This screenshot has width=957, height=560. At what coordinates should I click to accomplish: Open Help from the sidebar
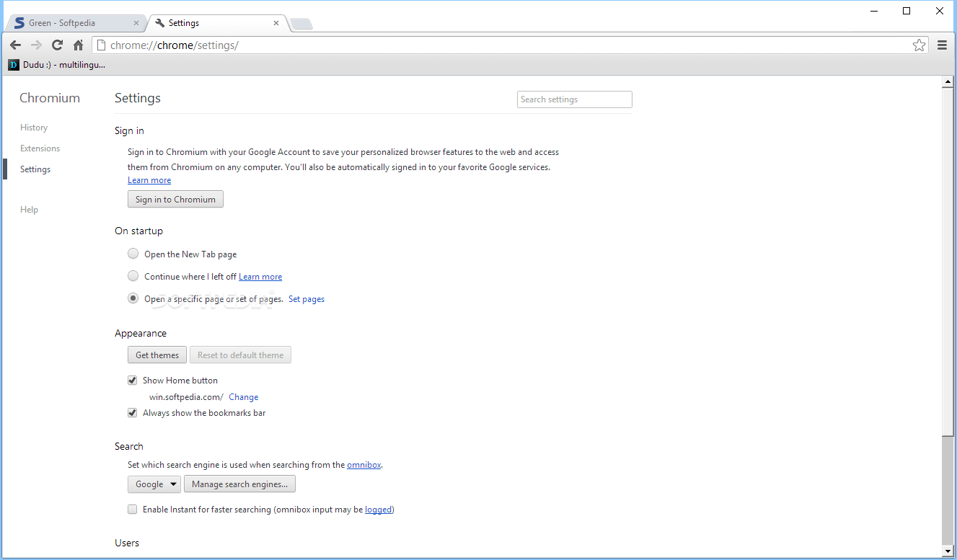(29, 210)
